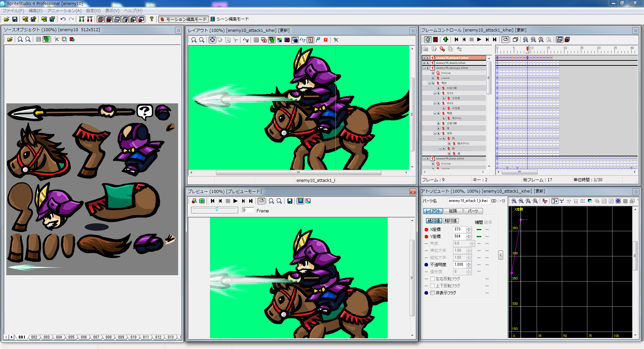
Task: Switch to motion edit mode (モーション編集モード)
Action: 183,19
